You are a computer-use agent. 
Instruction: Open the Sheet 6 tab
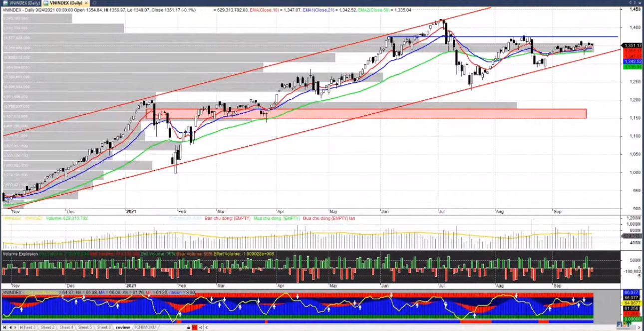pos(104,328)
